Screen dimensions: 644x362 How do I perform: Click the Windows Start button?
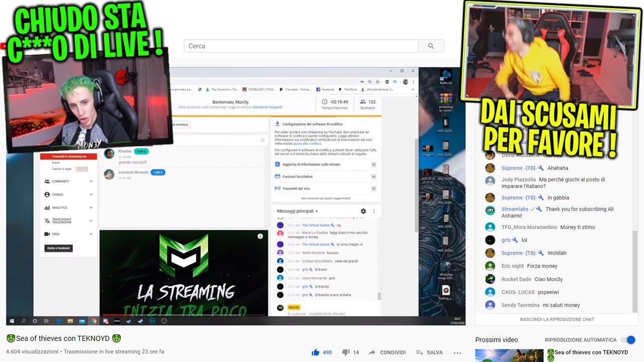click(x=11, y=320)
